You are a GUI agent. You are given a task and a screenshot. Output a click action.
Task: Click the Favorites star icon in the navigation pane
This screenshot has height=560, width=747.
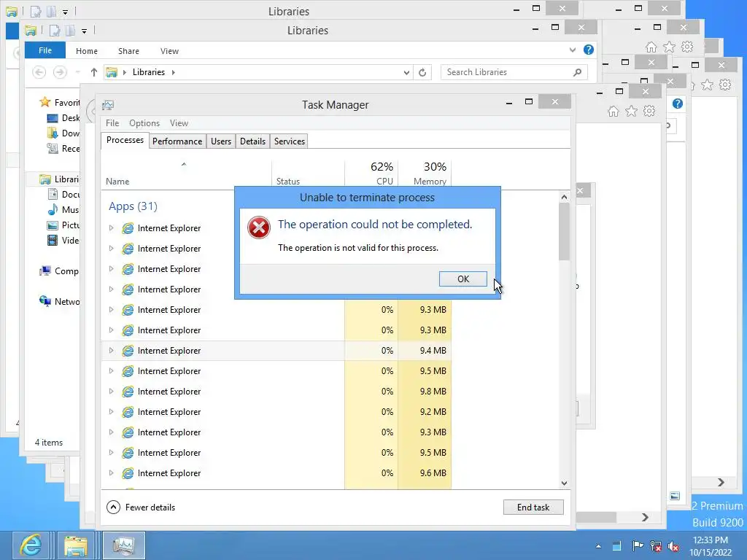44,102
